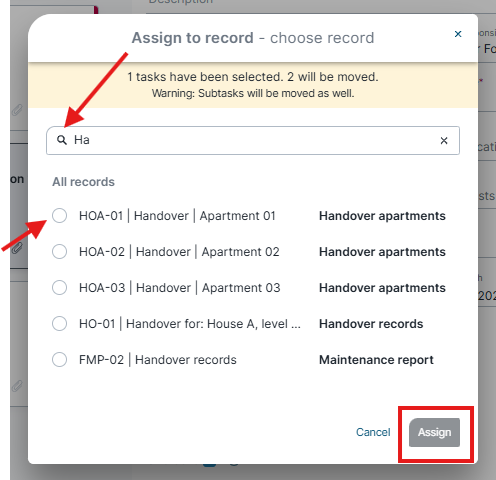The height and width of the screenshot is (480, 496).
Task: Click the Handover records category label
Action: pyautogui.click(x=371, y=324)
